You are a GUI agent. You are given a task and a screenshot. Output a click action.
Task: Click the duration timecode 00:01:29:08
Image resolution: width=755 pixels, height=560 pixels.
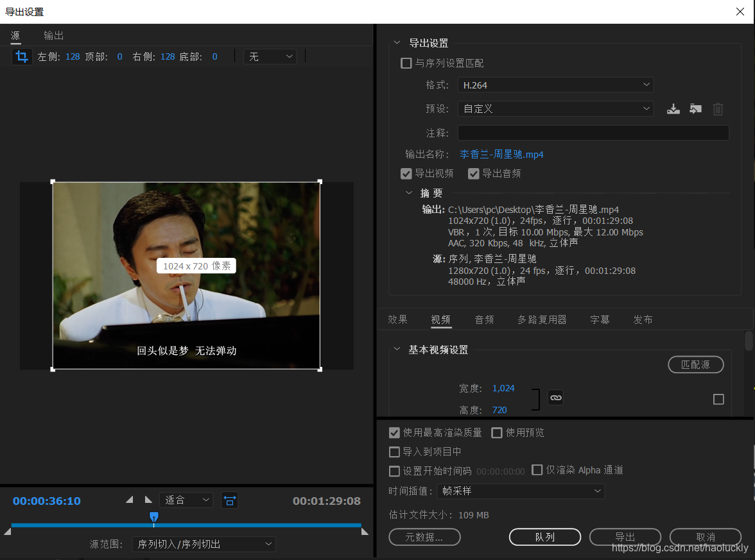coord(326,501)
